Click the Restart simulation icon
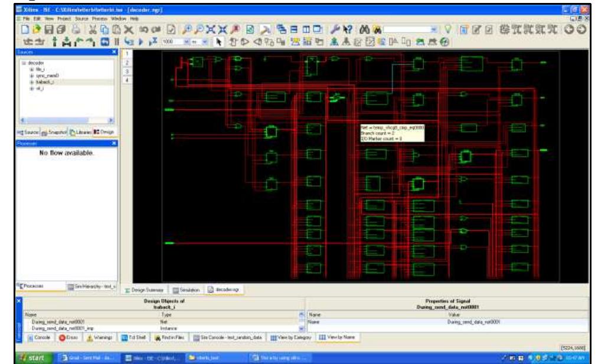 click(105, 42)
